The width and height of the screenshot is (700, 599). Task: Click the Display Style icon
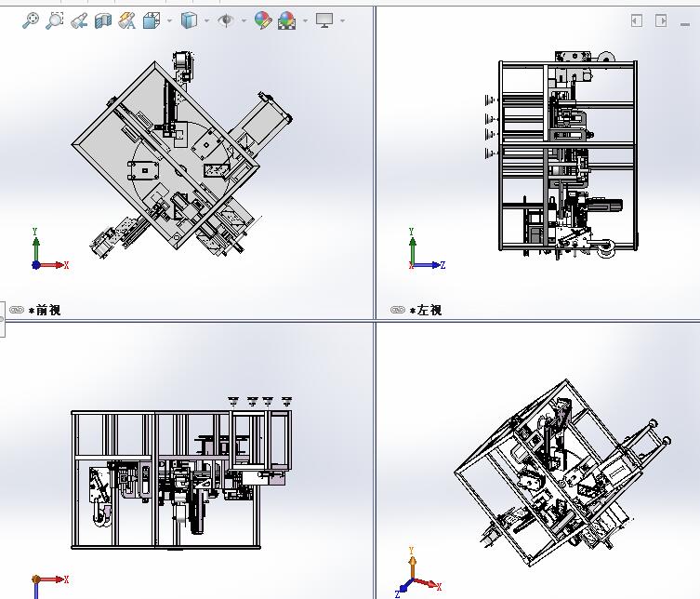(190, 20)
